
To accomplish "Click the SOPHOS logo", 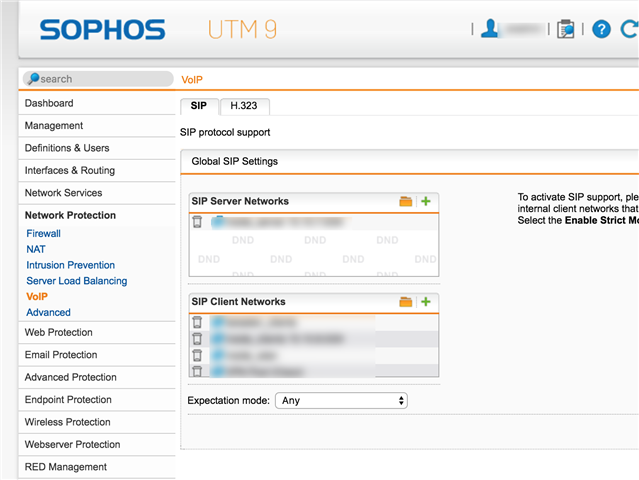I will coord(102,29).
